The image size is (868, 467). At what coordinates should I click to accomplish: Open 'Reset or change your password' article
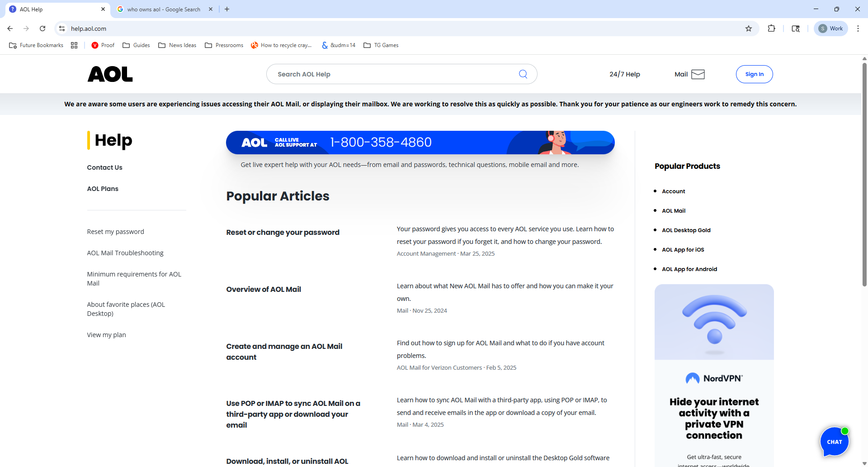click(x=283, y=232)
